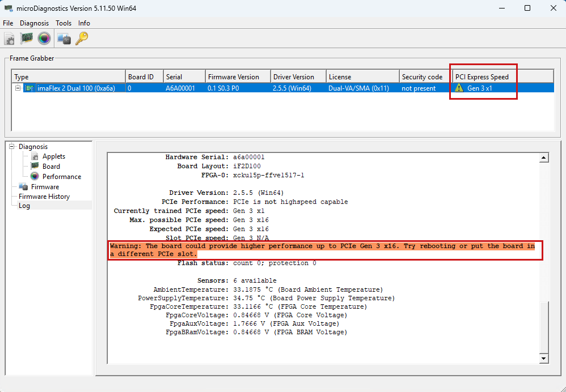Click the log scrollbar down arrow
The image size is (566, 392).
coord(544,358)
